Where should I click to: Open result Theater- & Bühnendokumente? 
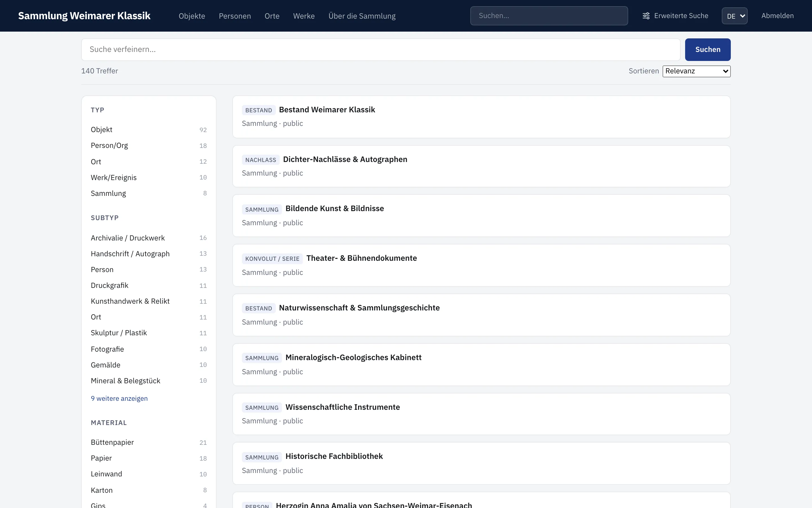click(x=361, y=258)
